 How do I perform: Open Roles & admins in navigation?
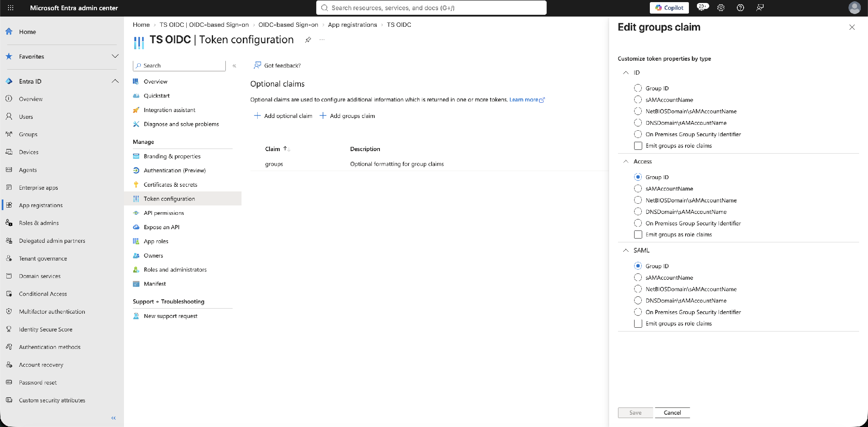coord(39,223)
